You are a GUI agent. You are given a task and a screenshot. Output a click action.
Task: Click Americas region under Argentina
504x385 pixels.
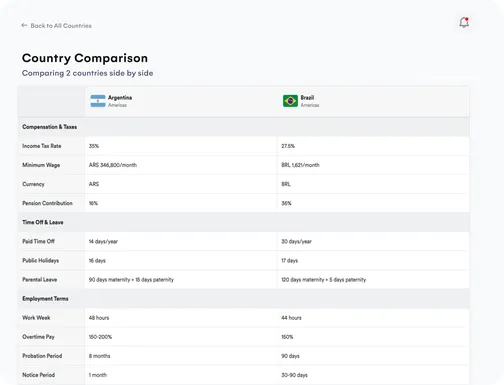point(117,105)
